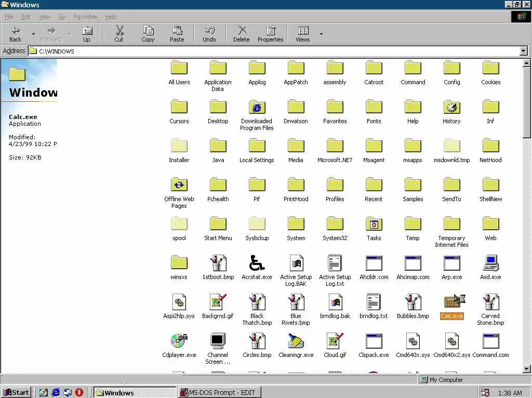Select the Asd.exe computer icon

coord(490,263)
